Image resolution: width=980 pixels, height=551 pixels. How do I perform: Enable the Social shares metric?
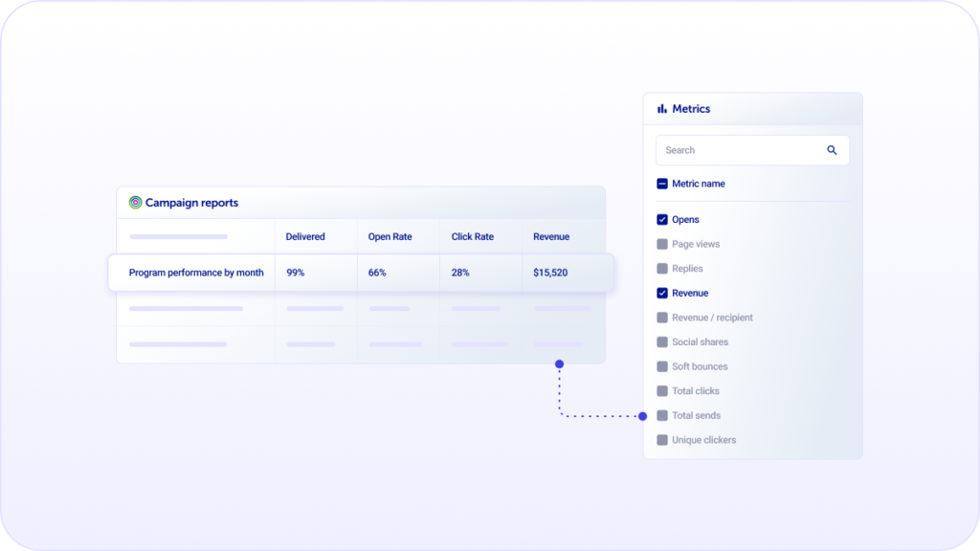coord(661,342)
